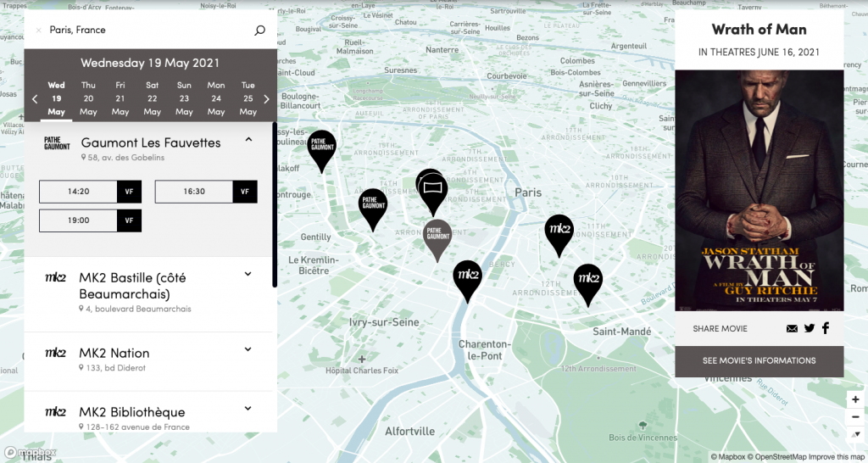Reset map bearing compass button
868x463 pixels.
click(x=855, y=433)
